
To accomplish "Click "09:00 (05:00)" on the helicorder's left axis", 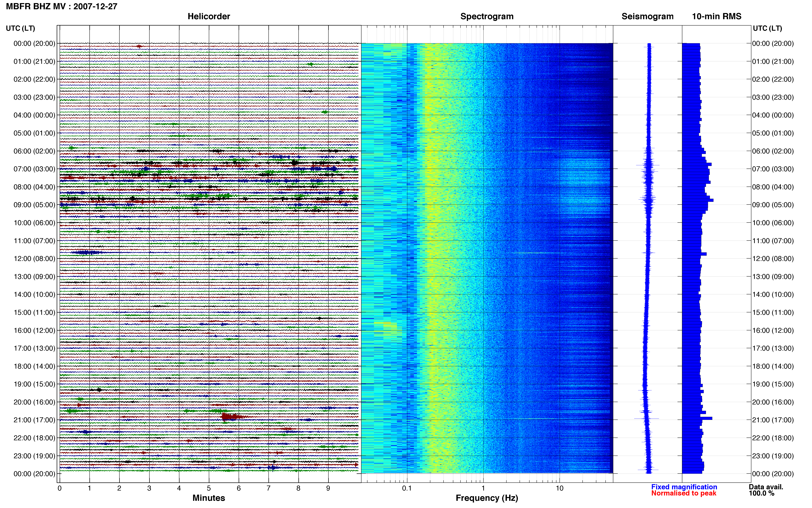I will click(34, 205).
